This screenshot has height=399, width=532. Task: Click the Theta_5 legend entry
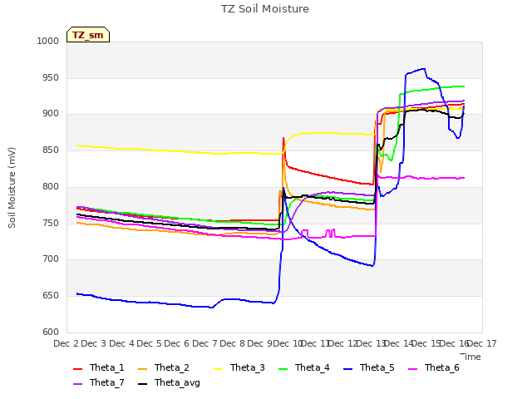pos(369,367)
